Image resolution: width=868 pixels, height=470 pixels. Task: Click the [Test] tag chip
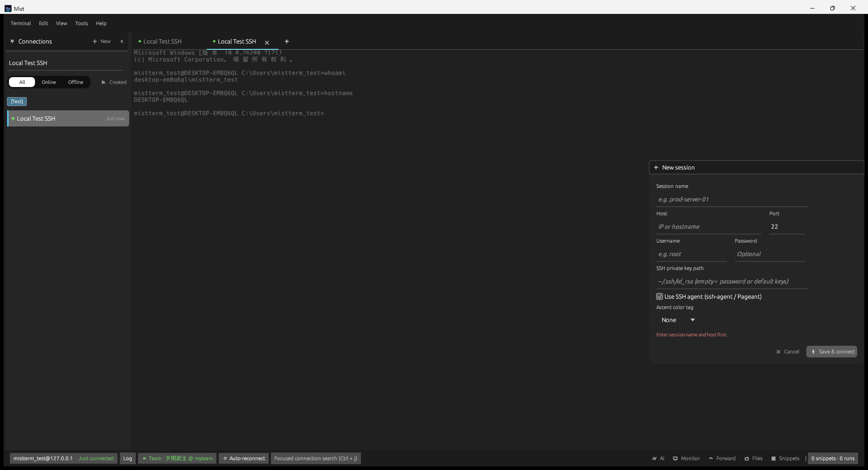click(x=17, y=101)
